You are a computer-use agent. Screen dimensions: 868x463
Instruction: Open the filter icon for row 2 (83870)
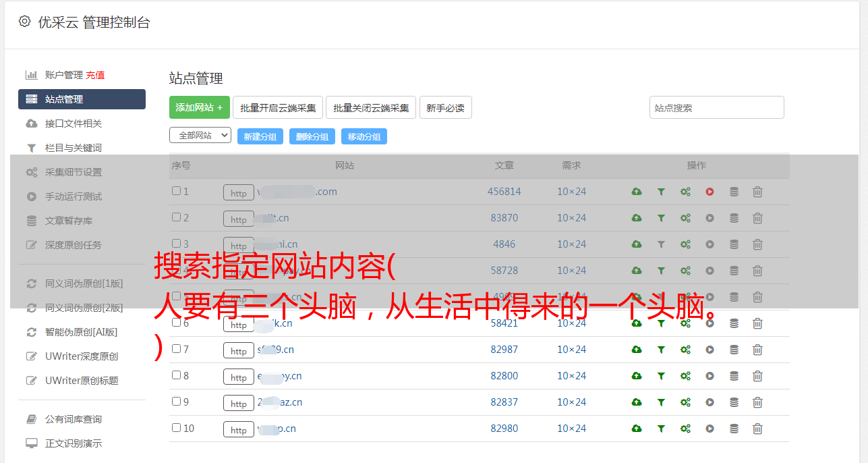tap(661, 218)
